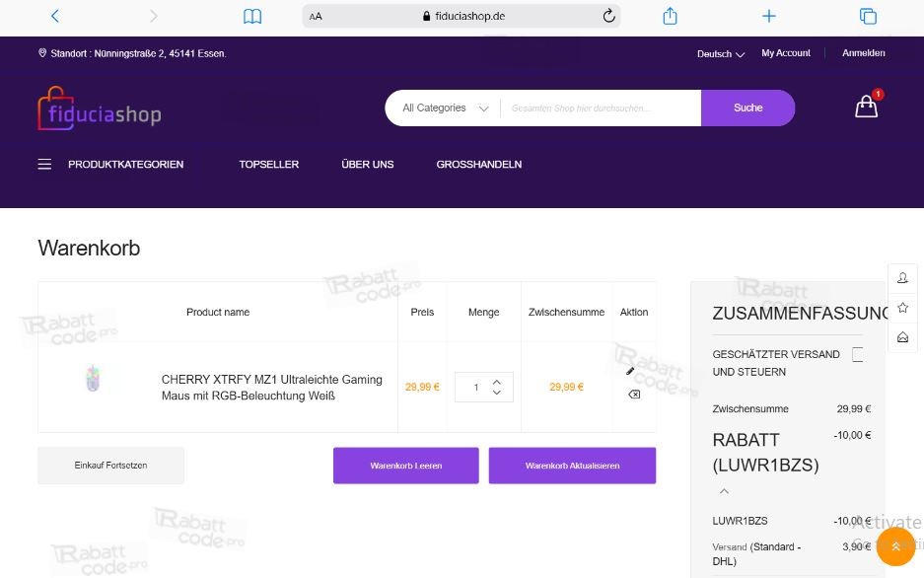
Task: Click the Menge column header
Action: click(x=484, y=313)
